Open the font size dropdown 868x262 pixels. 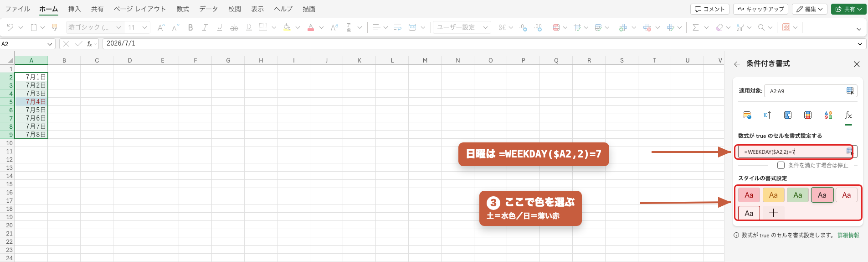(x=144, y=27)
